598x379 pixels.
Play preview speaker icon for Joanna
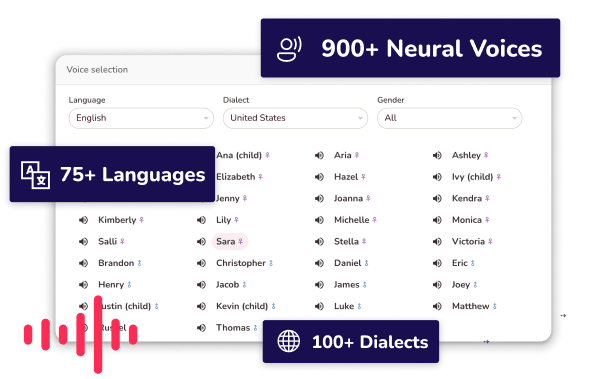click(x=319, y=198)
